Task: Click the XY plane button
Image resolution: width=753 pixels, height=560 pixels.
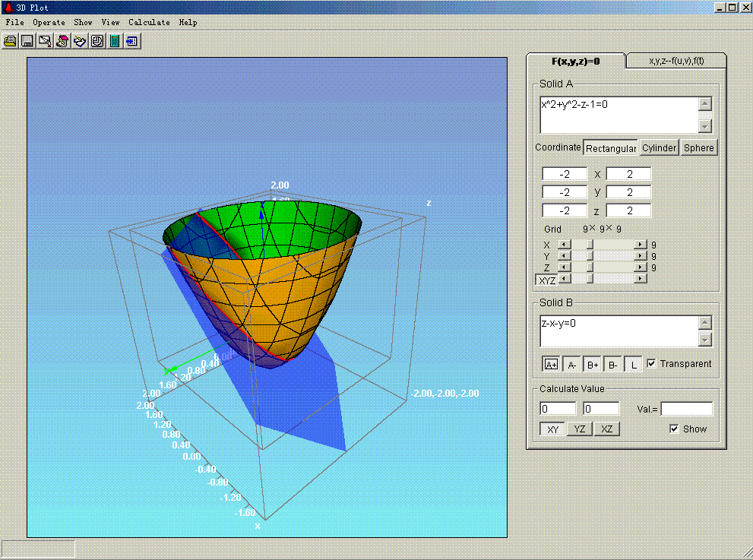Action: tap(552, 429)
